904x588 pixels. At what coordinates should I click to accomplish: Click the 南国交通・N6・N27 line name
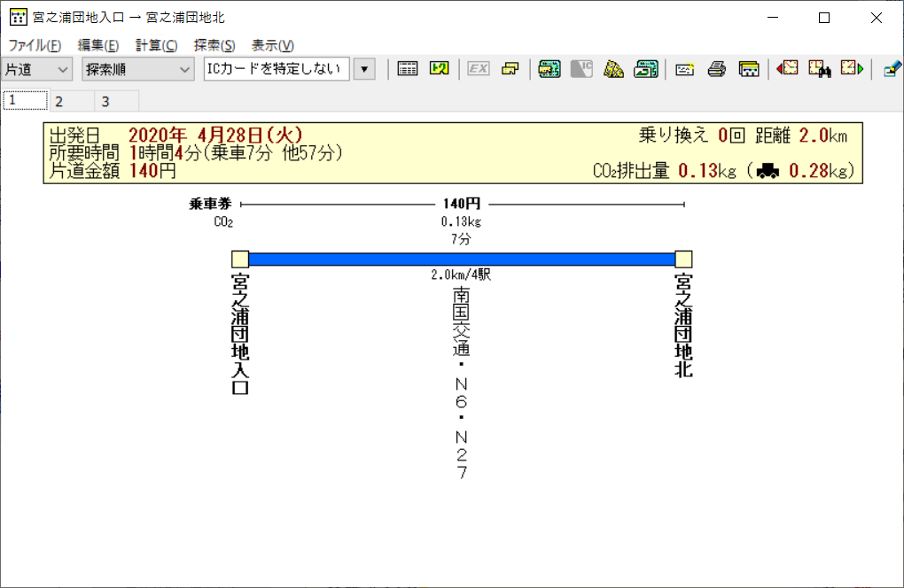click(x=461, y=383)
